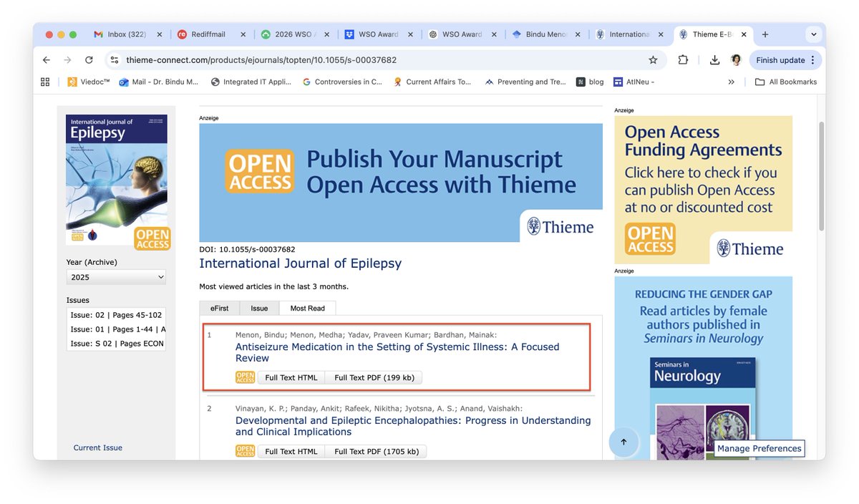Screen dimensions: 859x504
Task: Close the Rediffmail tab
Action: (x=243, y=34)
